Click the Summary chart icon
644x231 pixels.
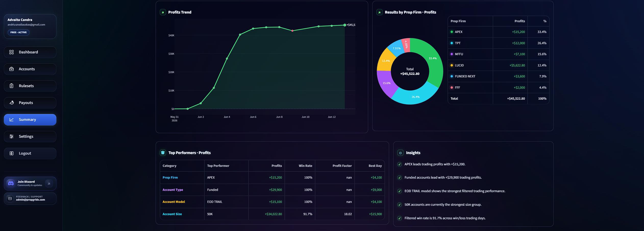[x=11, y=120]
